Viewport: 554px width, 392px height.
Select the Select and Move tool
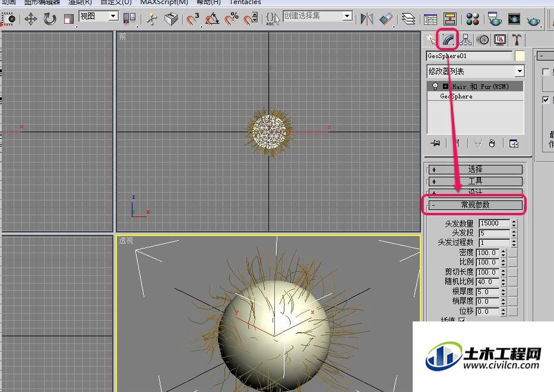31,19
